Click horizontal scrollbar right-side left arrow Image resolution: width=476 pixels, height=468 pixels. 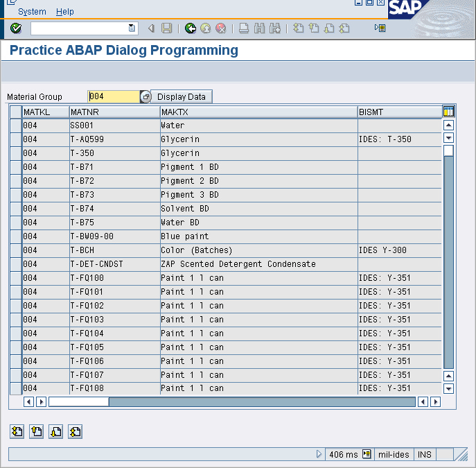pyautogui.click(x=423, y=402)
